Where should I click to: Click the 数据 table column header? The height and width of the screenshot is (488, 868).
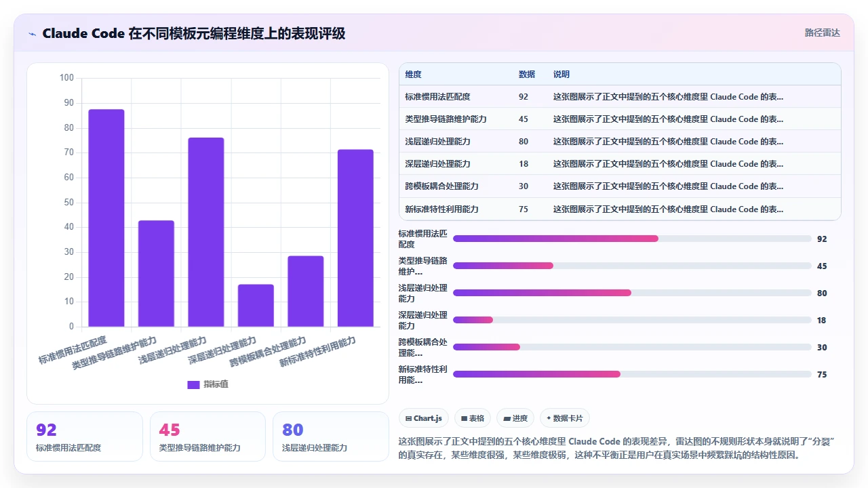pyautogui.click(x=527, y=75)
